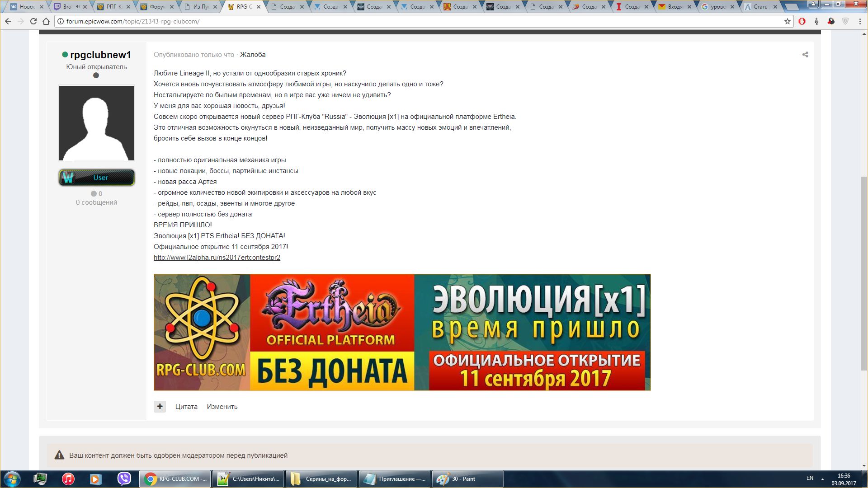Select the RPG-CLUB.COM Chrome taskbar item
This screenshot has width=868, height=488.
(175, 479)
